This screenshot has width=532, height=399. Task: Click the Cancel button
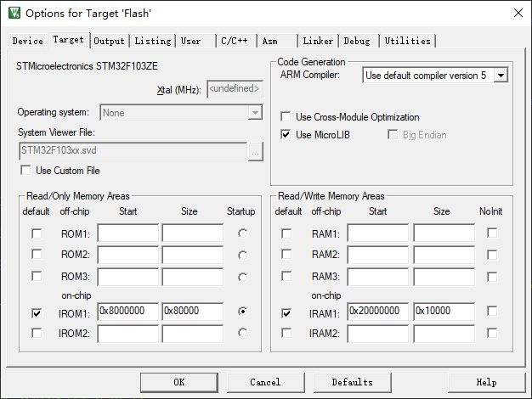[x=266, y=382]
